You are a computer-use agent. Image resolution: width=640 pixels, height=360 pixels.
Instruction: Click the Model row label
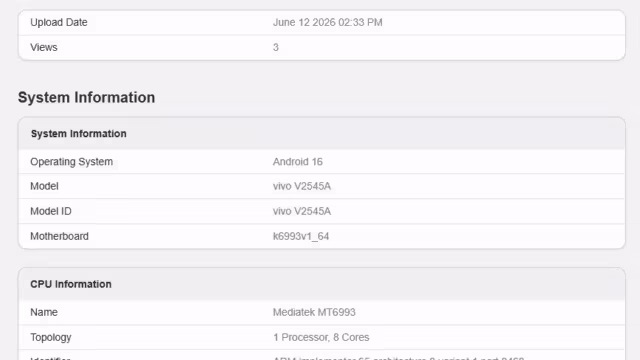(x=44, y=186)
